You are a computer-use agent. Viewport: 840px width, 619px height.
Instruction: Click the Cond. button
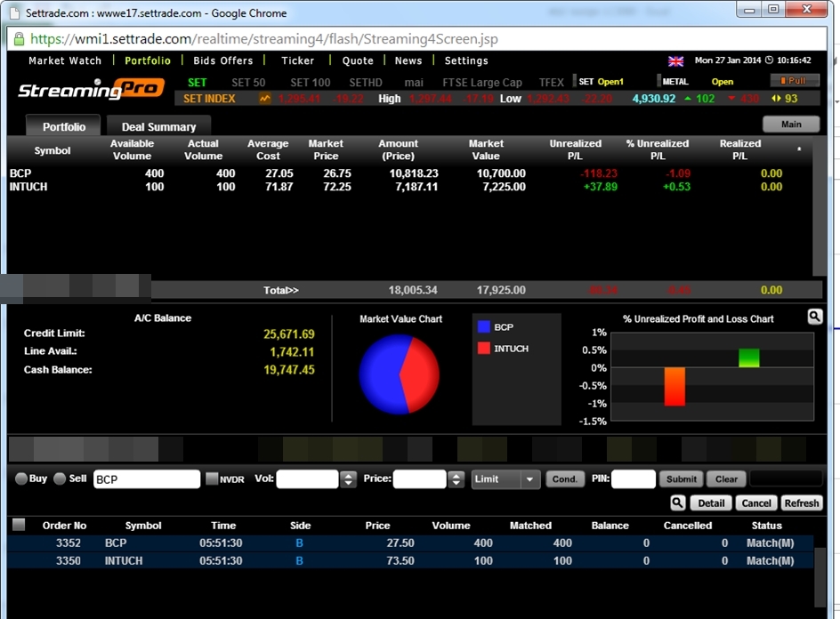tap(565, 478)
